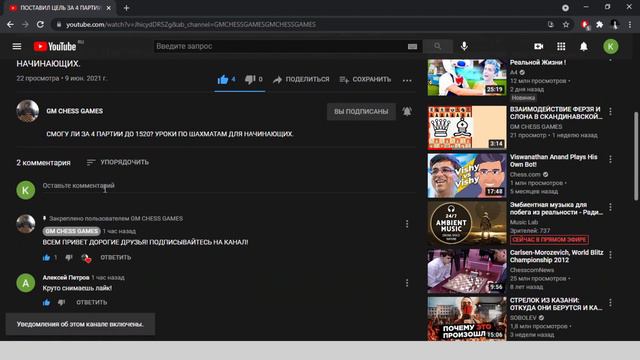Open the GM CHESS GAMES channel name link

pos(74,111)
